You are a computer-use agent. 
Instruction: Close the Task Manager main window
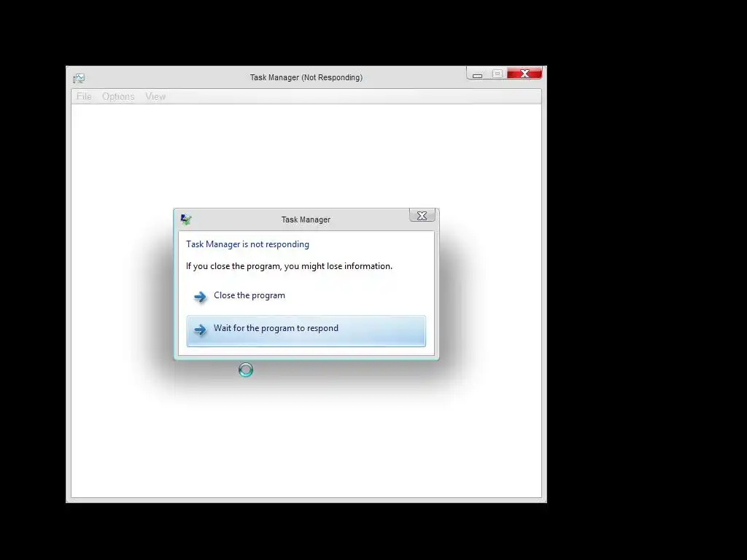pos(525,74)
